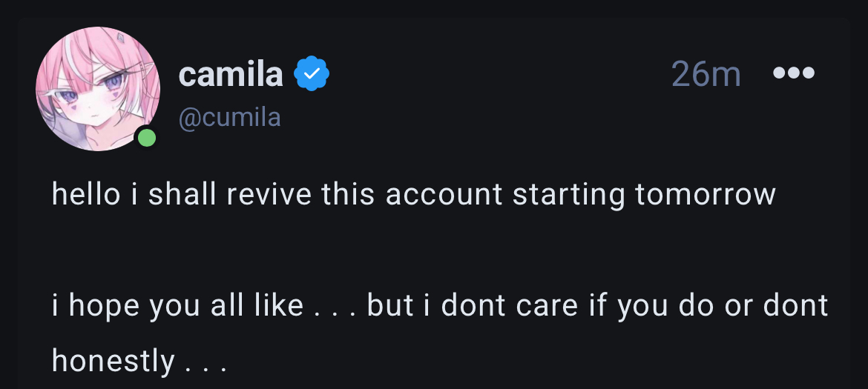Click the 26m post timestamp
The height and width of the screenshot is (389, 868).
pos(706,74)
